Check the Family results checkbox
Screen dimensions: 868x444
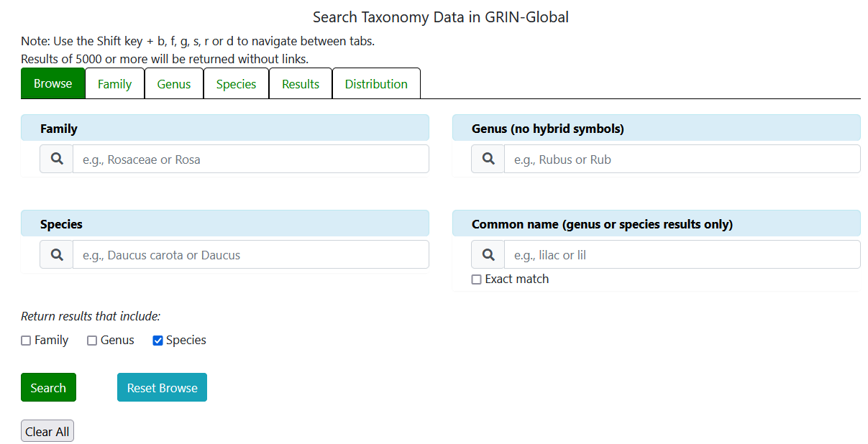point(26,341)
